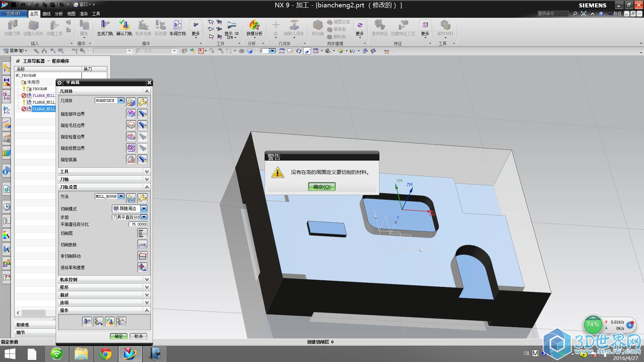Click new method icon next to MILL_ROUGH
Screen dimensions: 644x362
[131, 198]
